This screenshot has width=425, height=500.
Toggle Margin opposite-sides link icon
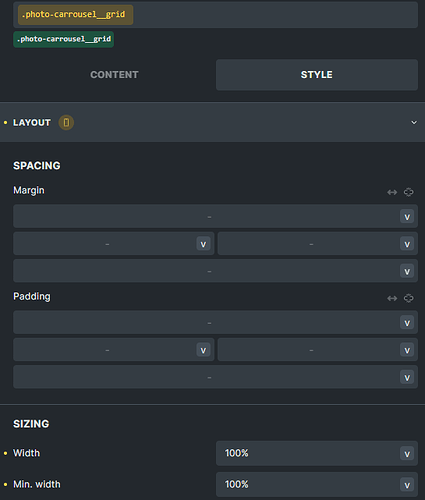coord(392,192)
